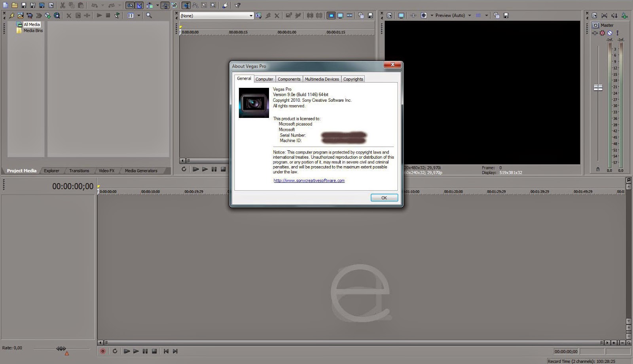Dim output in the mixer toolbar
Screen dimensions: 633x364
coord(614,15)
